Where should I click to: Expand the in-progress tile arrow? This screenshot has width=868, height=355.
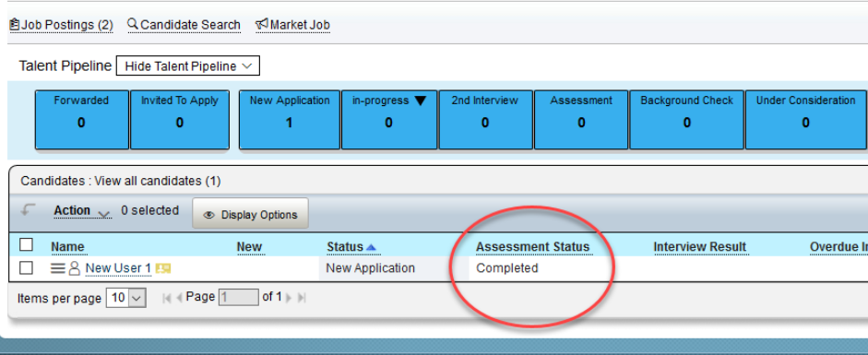tap(421, 101)
